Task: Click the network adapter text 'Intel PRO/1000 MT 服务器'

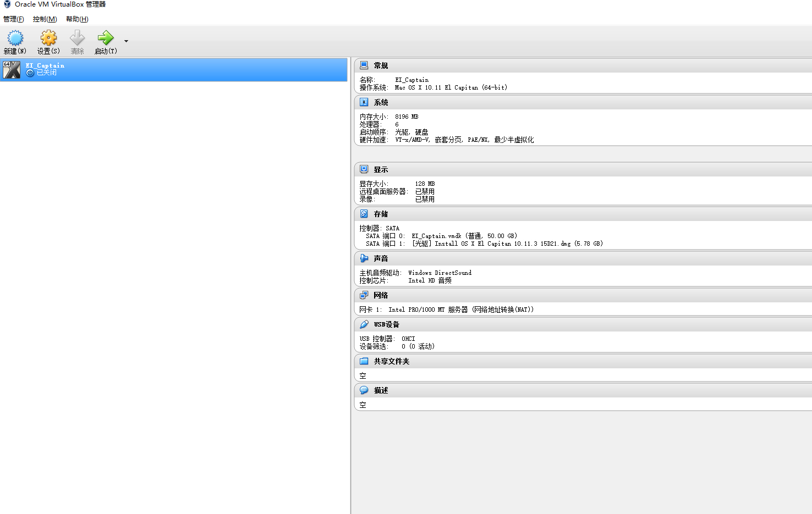Action: (x=428, y=309)
